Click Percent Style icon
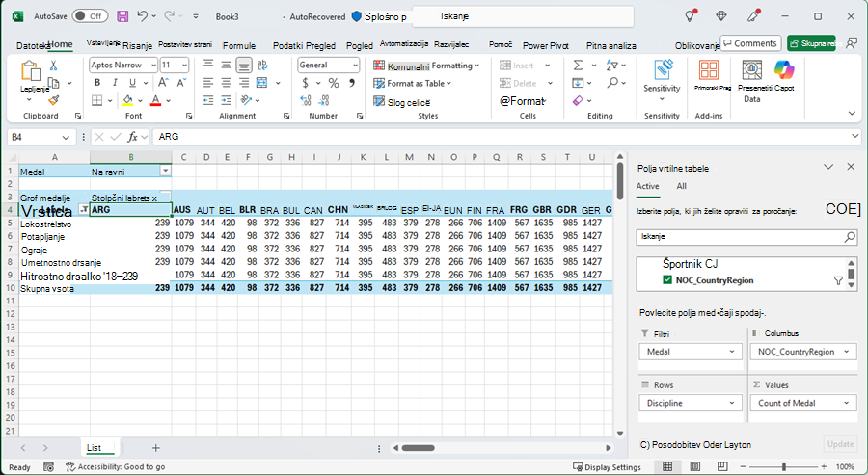 click(334, 83)
